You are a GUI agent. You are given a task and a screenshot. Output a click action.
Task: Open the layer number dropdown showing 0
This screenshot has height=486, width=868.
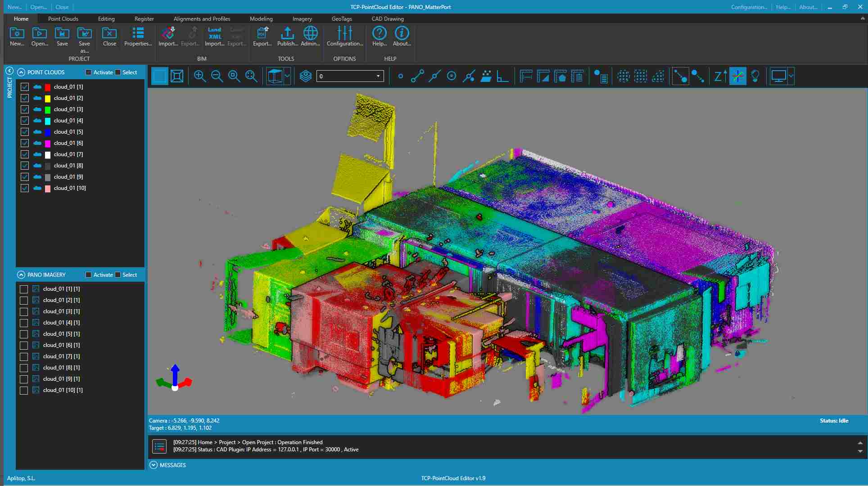(x=350, y=76)
